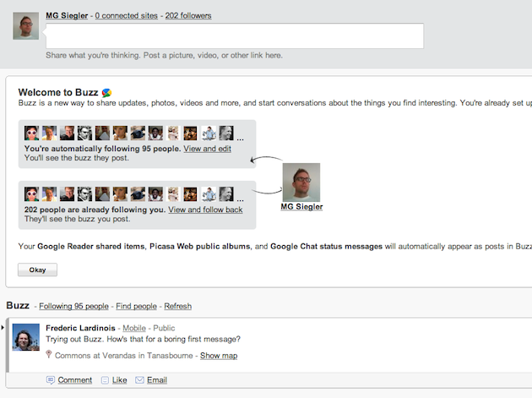Open the View and follow back link
532x398 pixels.
point(205,210)
